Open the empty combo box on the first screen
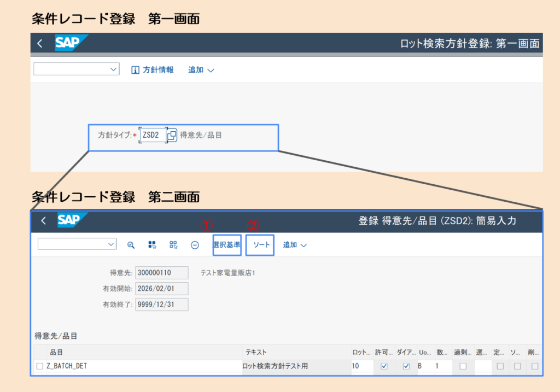The width and height of the screenshot is (560, 392). tap(75, 69)
